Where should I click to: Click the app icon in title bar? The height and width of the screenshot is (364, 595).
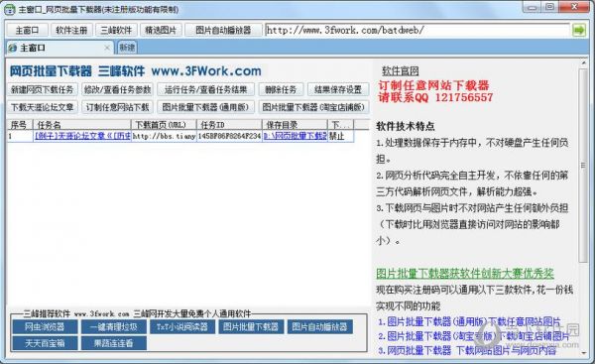point(10,10)
